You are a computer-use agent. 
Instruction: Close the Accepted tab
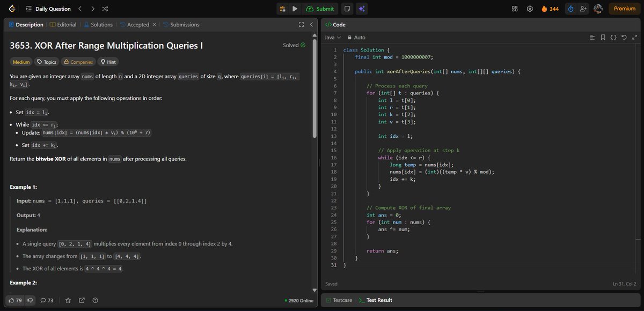tap(154, 25)
